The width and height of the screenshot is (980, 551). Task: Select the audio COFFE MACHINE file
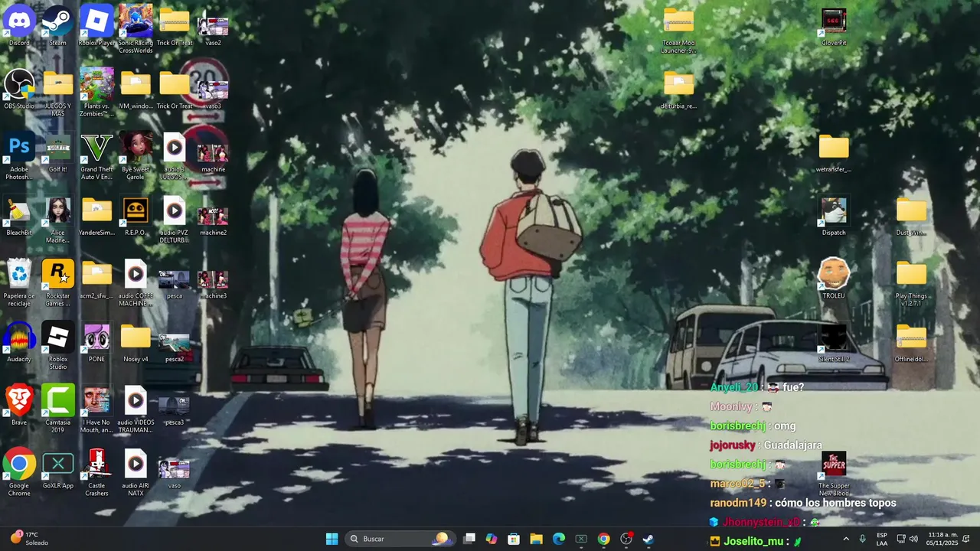(136, 282)
